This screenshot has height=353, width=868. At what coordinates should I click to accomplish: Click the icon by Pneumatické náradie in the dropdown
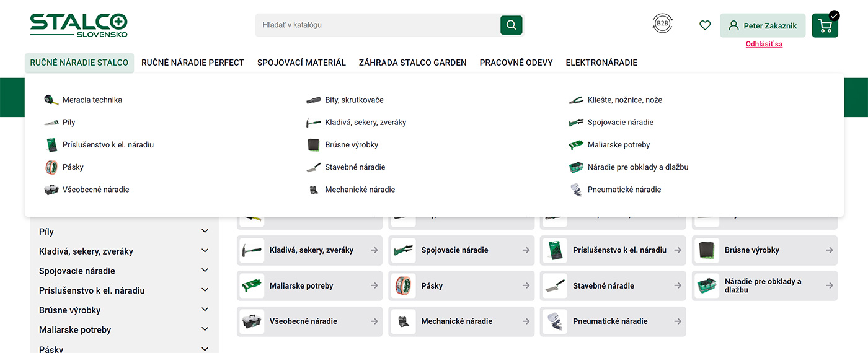(577, 190)
